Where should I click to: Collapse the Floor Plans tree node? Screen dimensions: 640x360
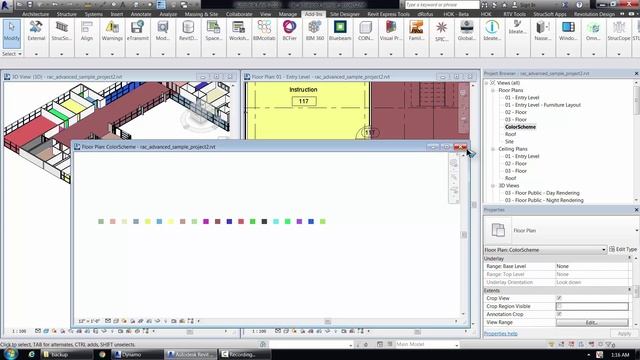493,90
